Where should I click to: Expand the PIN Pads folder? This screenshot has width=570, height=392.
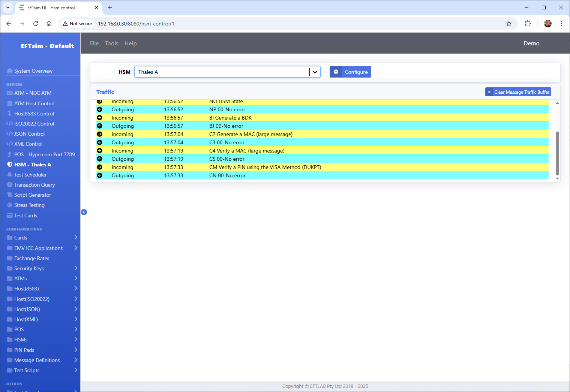click(x=76, y=350)
